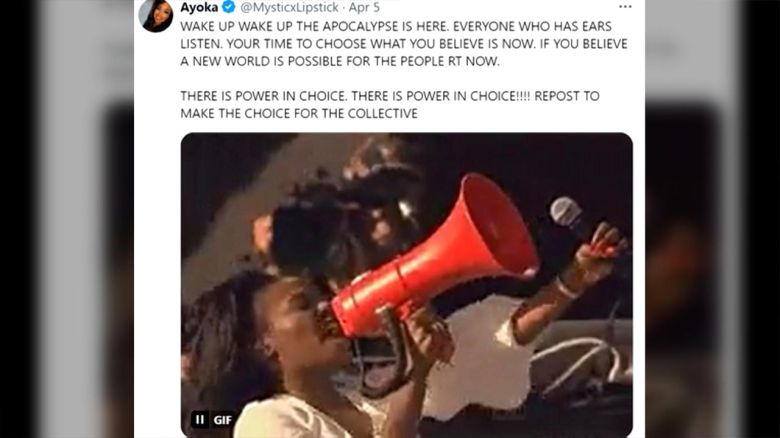Open the tweet's three-dot More menu
This screenshot has width=780, height=438.
point(625,6)
